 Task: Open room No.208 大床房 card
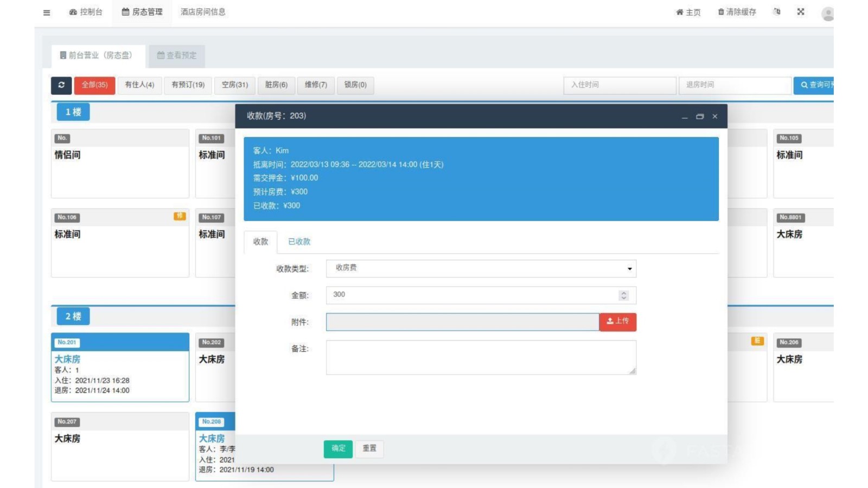click(x=215, y=447)
